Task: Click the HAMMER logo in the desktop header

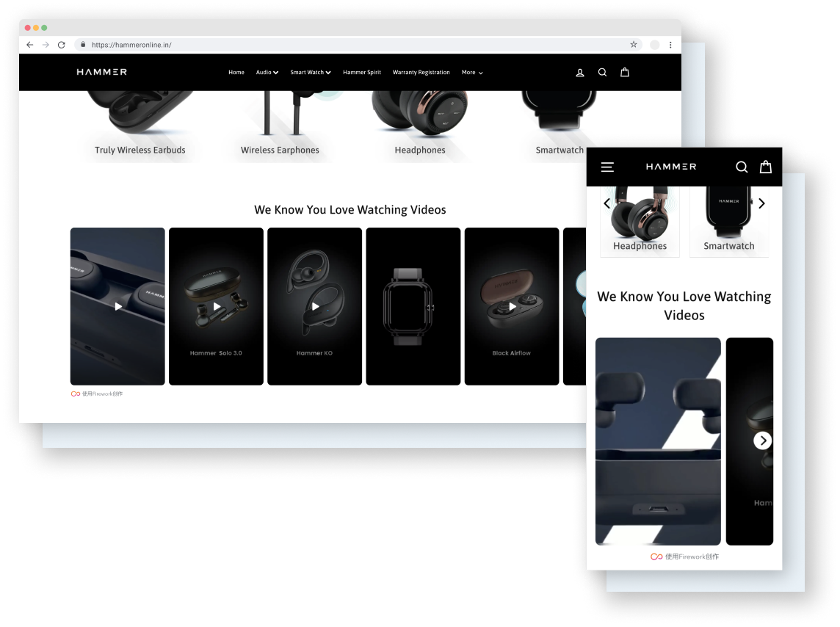Action: (x=102, y=72)
